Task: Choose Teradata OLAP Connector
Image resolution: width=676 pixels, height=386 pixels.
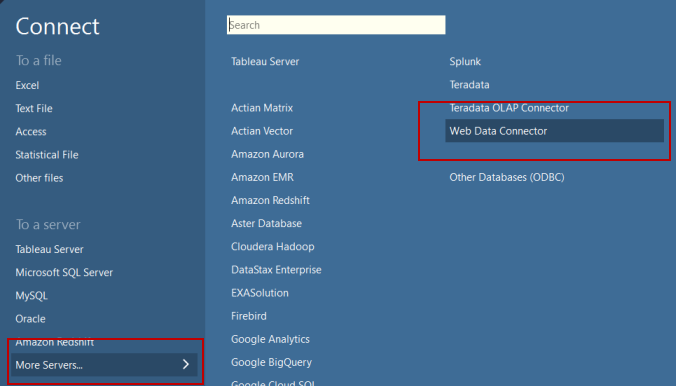Action: [x=509, y=108]
